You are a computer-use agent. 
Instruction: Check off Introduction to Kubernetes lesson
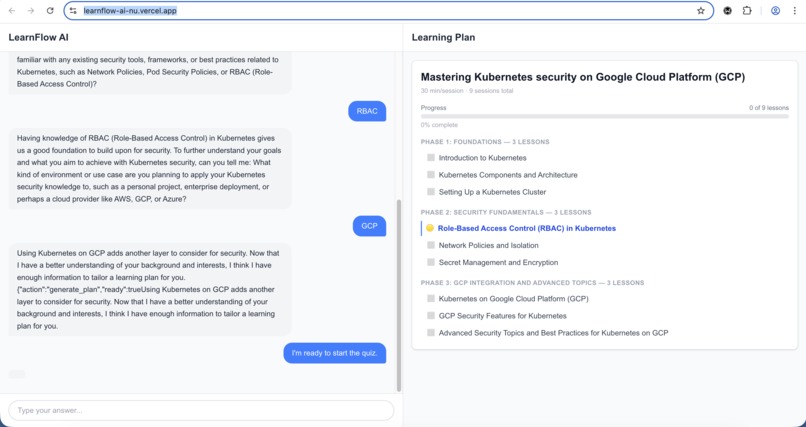coord(431,158)
